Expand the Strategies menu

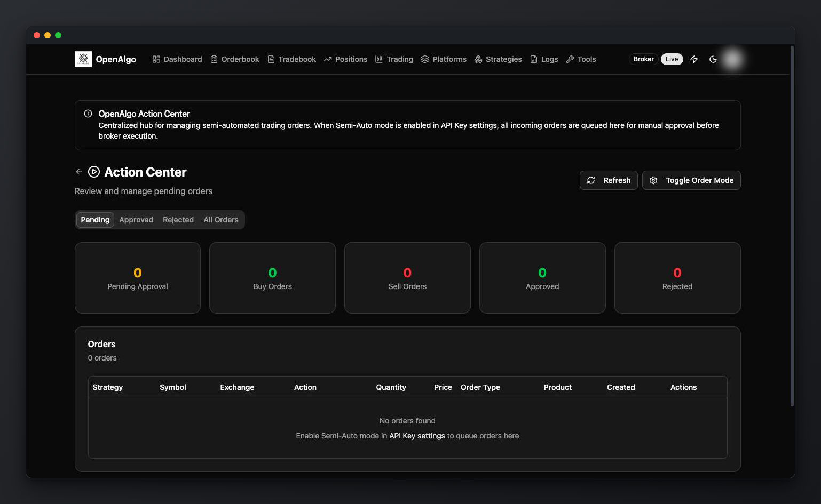tap(498, 59)
